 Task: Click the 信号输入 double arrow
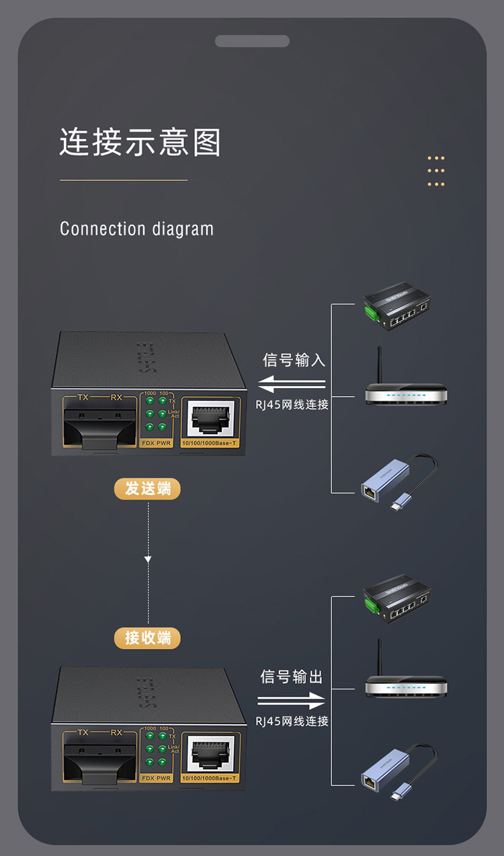click(x=292, y=386)
